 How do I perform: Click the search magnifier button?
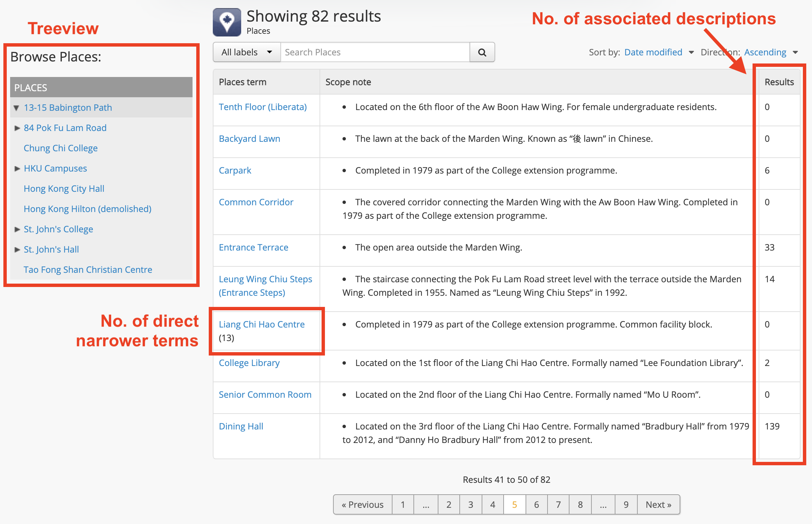482,52
